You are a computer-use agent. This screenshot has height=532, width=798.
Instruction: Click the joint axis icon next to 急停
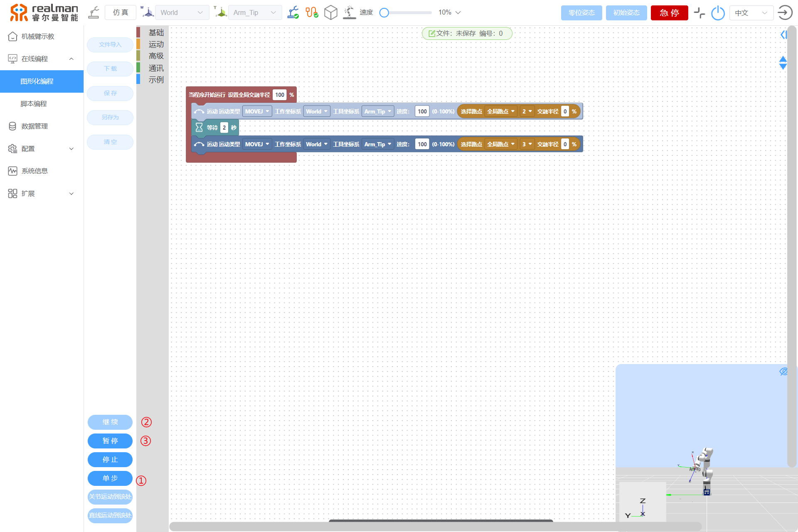[699, 13]
